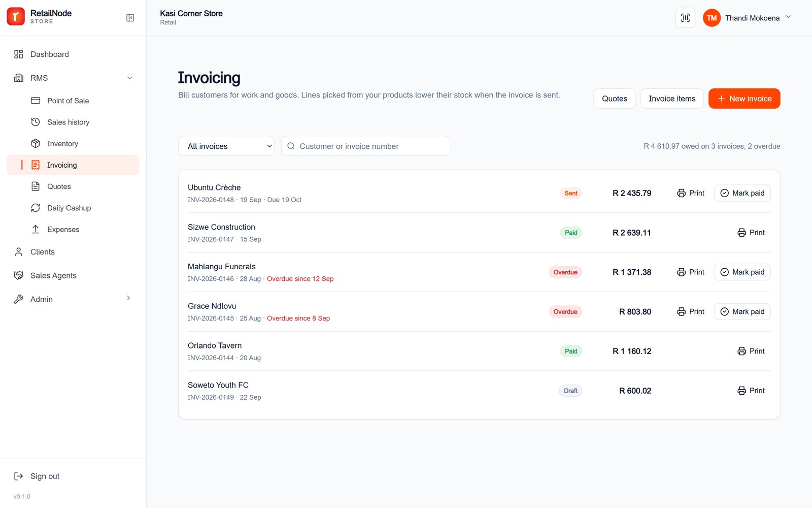The image size is (812, 508).
Task: Print the Soweto Youth FC invoice
Action: tap(751, 391)
